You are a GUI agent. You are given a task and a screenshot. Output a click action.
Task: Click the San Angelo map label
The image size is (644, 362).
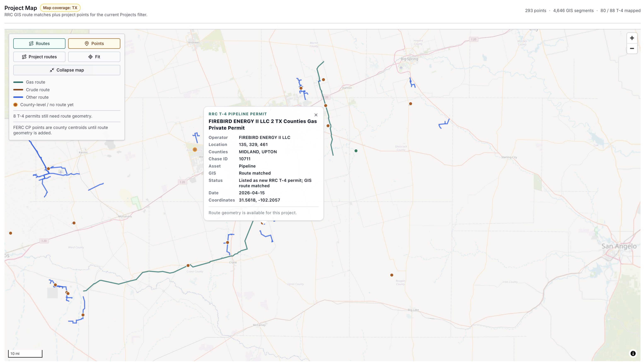click(x=619, y=246)
